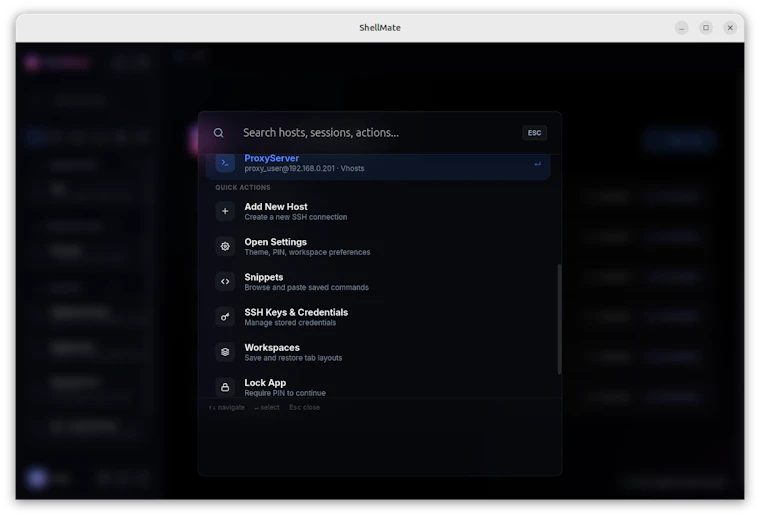
Task: Select Lock App action
Action: pos(378,387)
